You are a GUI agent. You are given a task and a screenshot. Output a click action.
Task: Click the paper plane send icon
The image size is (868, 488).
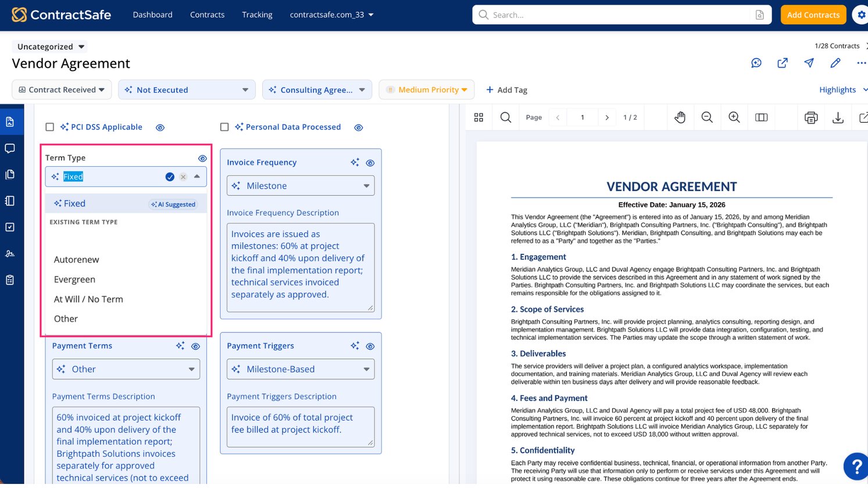click(809, 63)
